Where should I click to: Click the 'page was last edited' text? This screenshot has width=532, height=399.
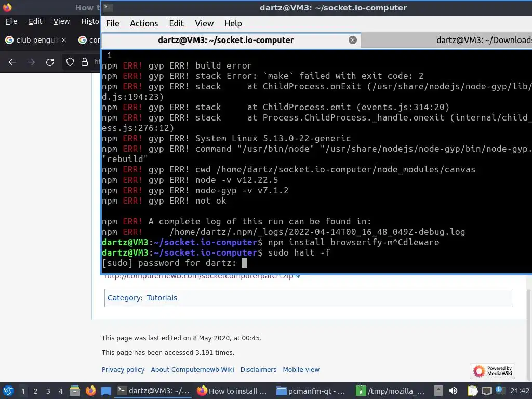(181, 338)
